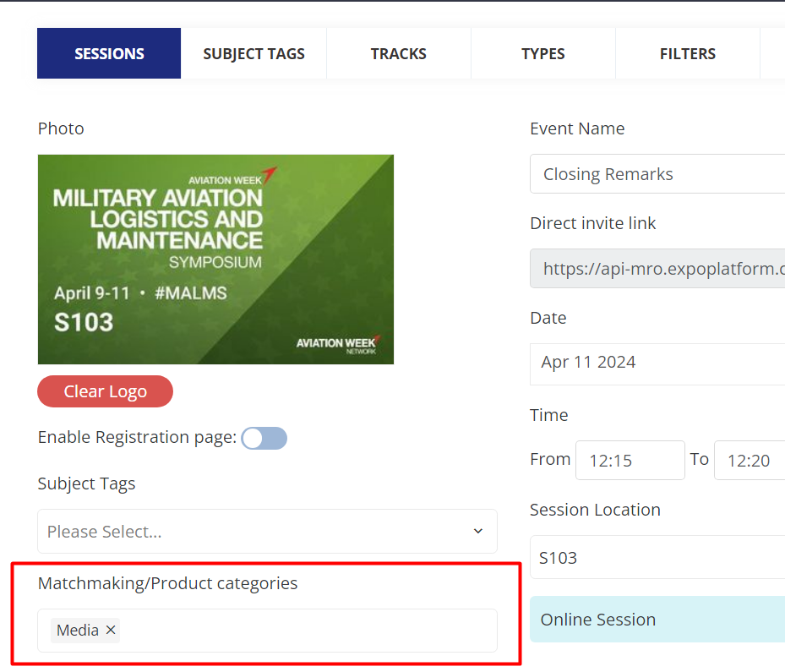785x672 pixels.
Task: Go to the Tracks tab
Action: (398, 53)
